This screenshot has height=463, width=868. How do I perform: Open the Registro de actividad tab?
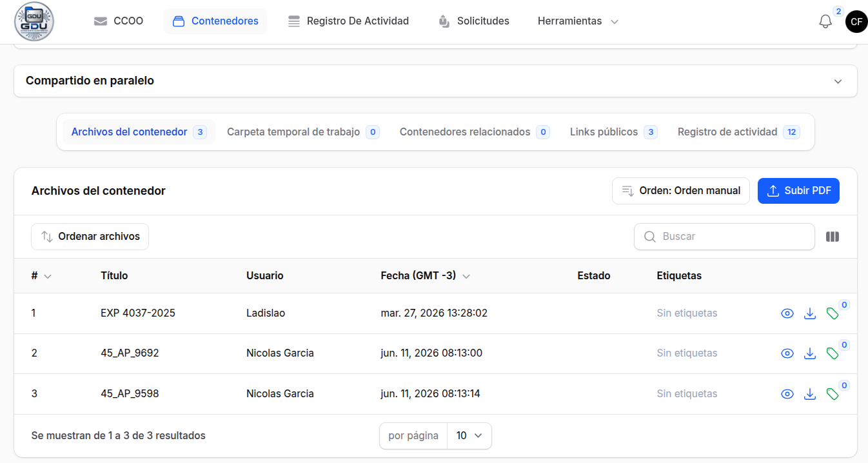(738, 132)
